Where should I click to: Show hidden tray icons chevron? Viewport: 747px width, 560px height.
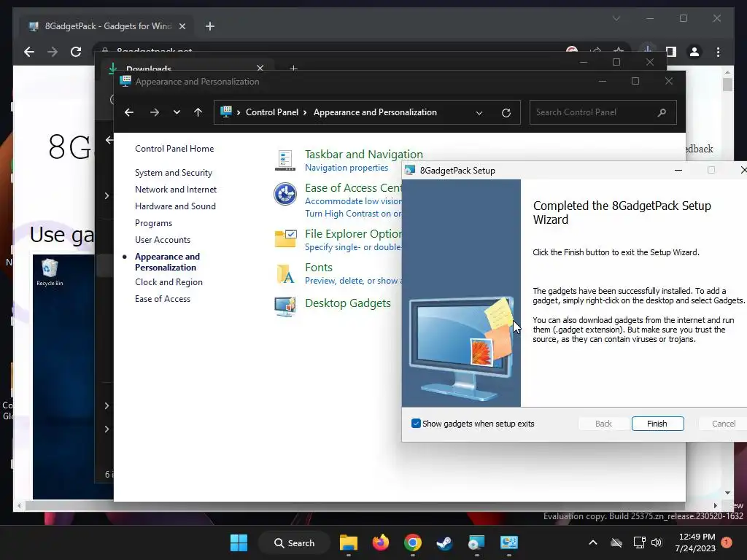click(x=592, y=542)
